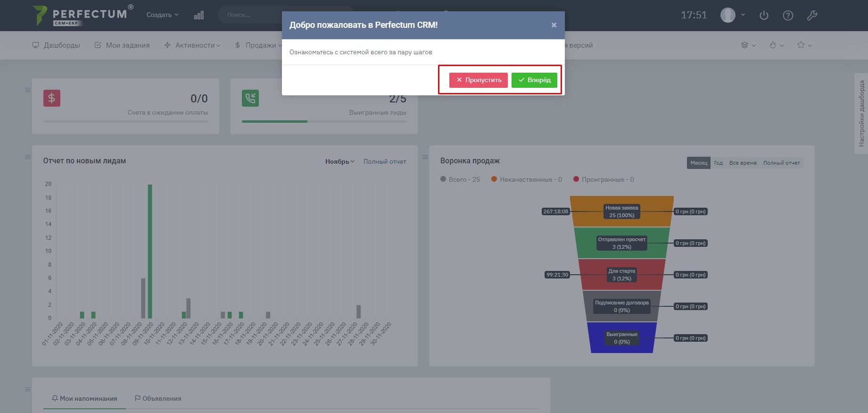Open the bar chart reports icon

point(199,15)
